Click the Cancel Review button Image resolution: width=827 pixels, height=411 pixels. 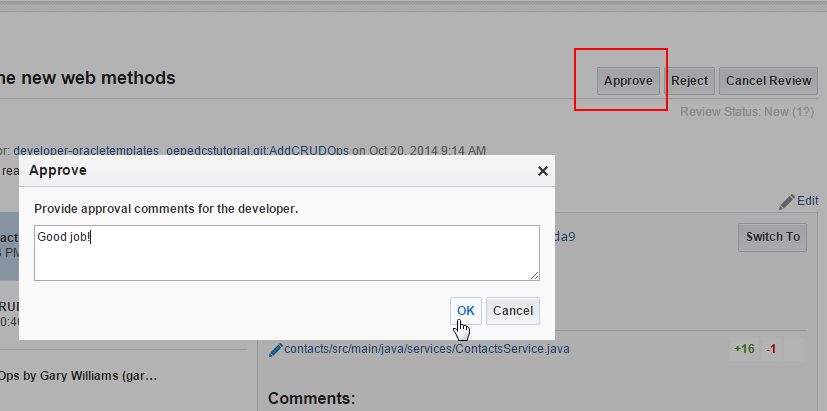tap(768, 81)
